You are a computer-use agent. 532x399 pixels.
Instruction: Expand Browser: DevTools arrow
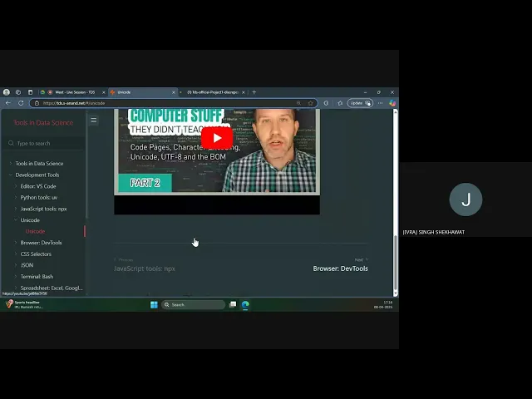pos(16,243)
